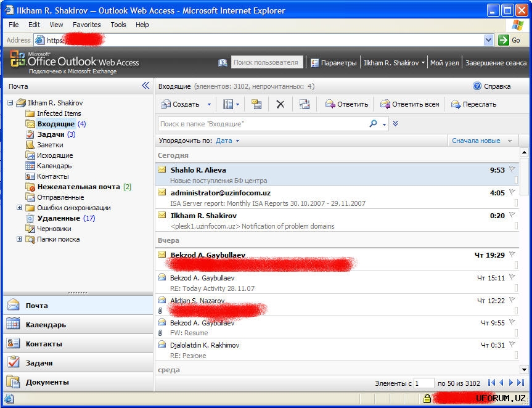
Task: Collapse the Ilkham R. Shakirov mailbox tree
Action: tap(10, 102)
